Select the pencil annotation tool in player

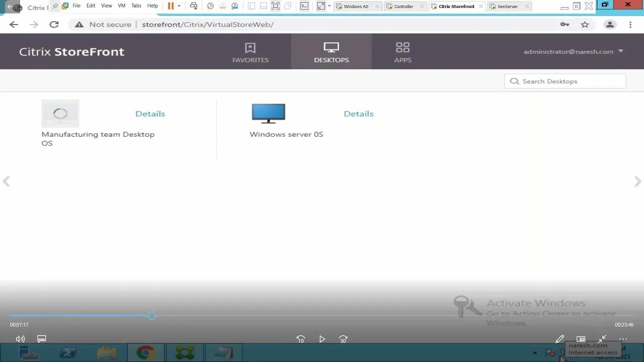pyautogui.click(x=559, y=339)
